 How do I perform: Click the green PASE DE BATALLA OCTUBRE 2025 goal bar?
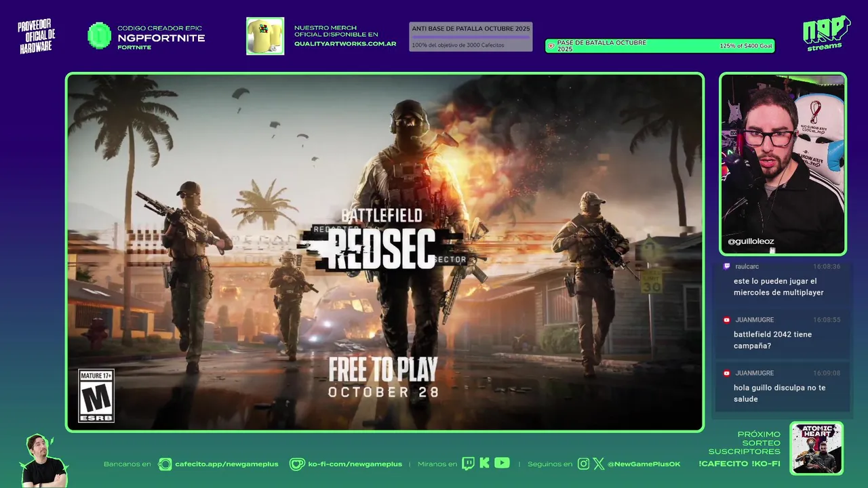[660, 46]
